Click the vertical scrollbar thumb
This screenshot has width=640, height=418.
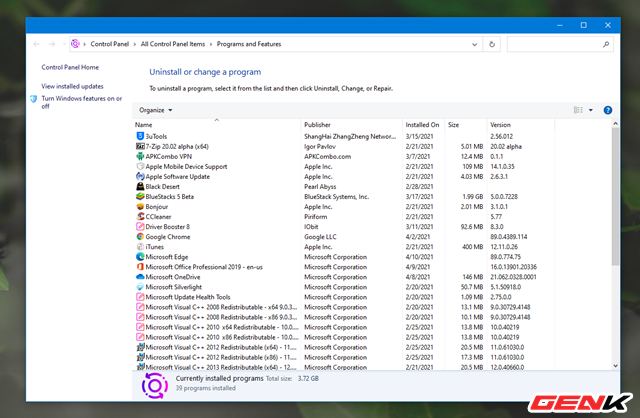(615, 196)
